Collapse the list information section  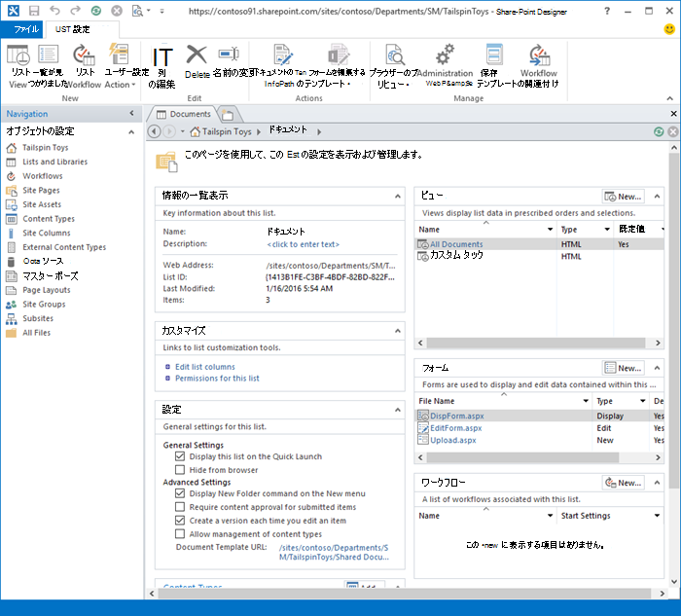[397, 197]
